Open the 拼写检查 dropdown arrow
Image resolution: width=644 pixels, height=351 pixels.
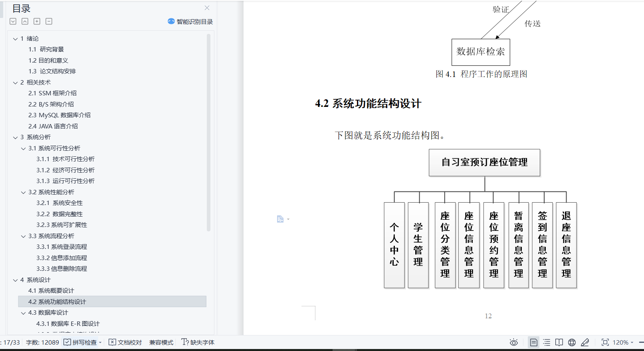[100, 343]
